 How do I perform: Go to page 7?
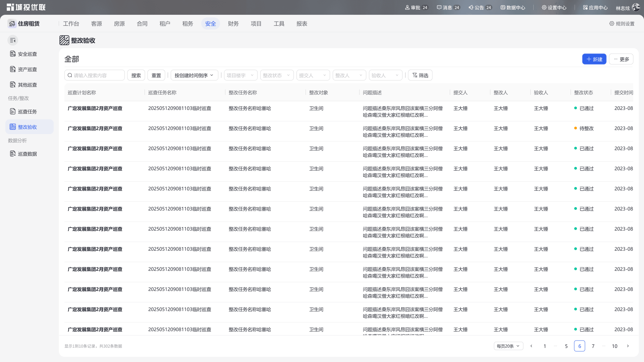pyautogui.click(x=593, y=346)
